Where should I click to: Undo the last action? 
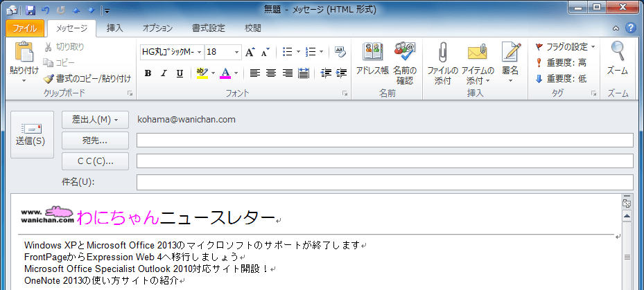(45, 10)
